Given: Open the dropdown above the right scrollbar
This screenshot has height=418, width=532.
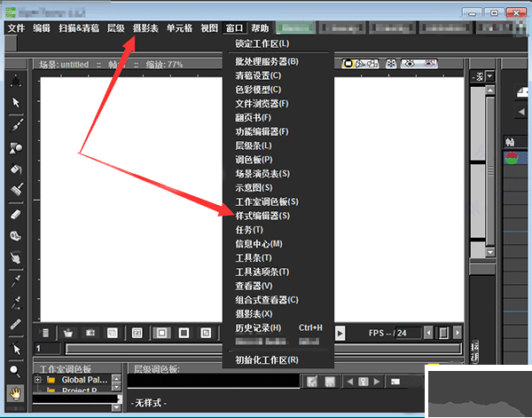Looking at the screenshot, I should pos(489,76).
